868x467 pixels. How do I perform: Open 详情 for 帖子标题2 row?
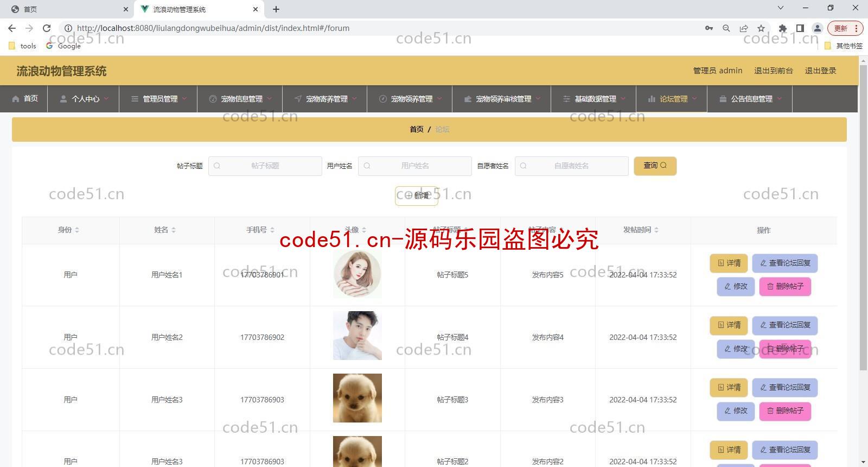click(729, 450)
